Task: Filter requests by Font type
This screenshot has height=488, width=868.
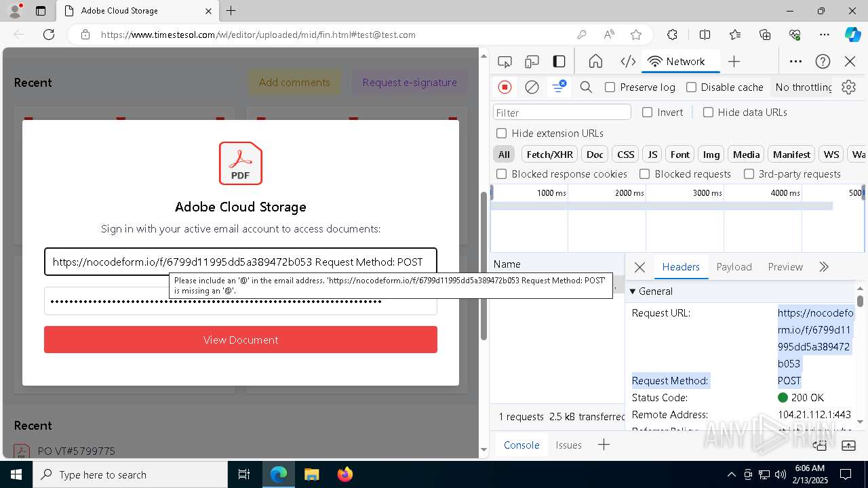Action: click(679, 155)
